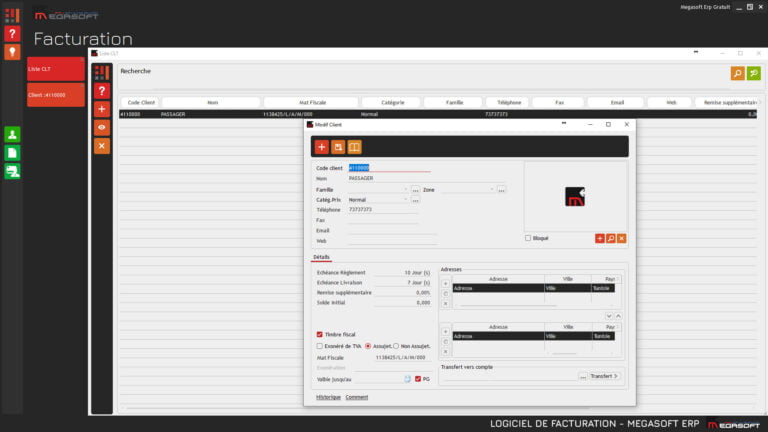This screenshot has height=432, width=768.
Task: Select the PASSAGER row in client list
Action: click(x=438, y=114)
